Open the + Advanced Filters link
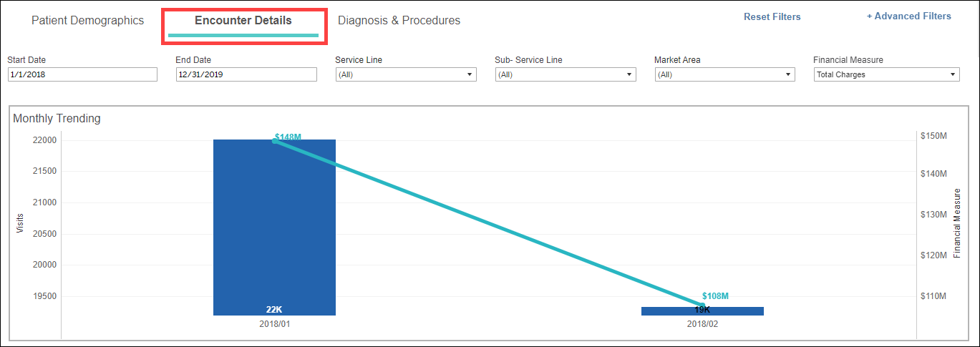The image size is (980, 347). click(908, 16)
